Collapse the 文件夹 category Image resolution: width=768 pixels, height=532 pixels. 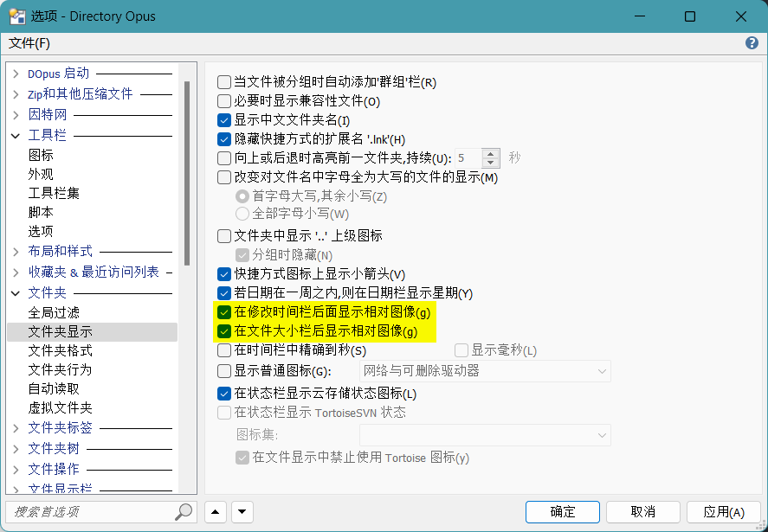point(16,293)
